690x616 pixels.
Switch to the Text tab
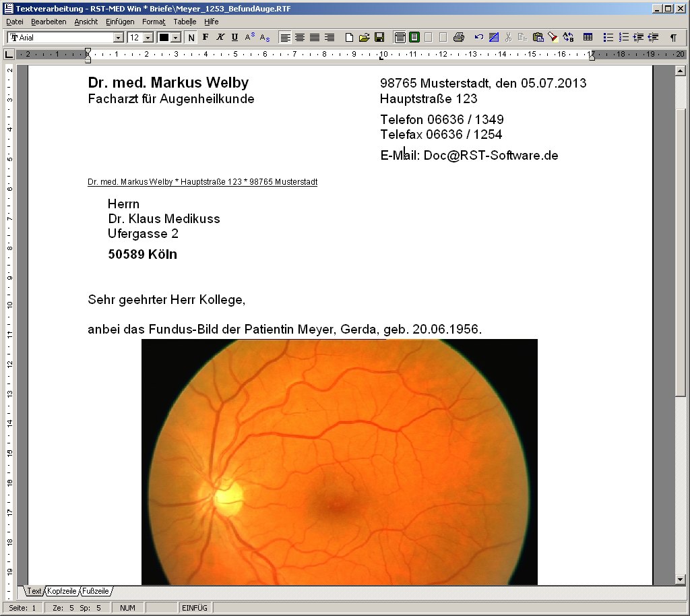(34, 591)
